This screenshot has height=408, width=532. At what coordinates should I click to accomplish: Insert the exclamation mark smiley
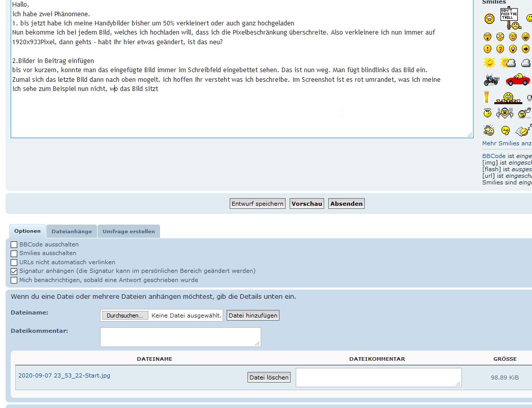point(487,49)
